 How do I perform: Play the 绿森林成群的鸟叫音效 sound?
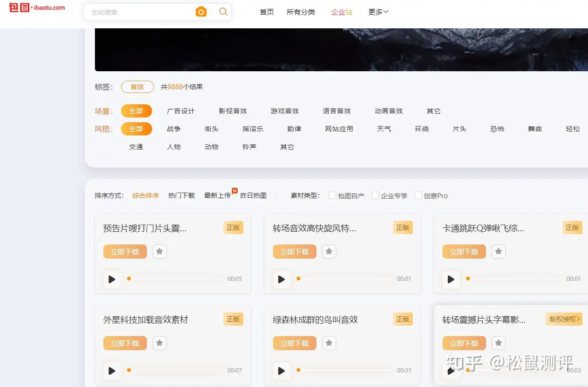[281, 371]
